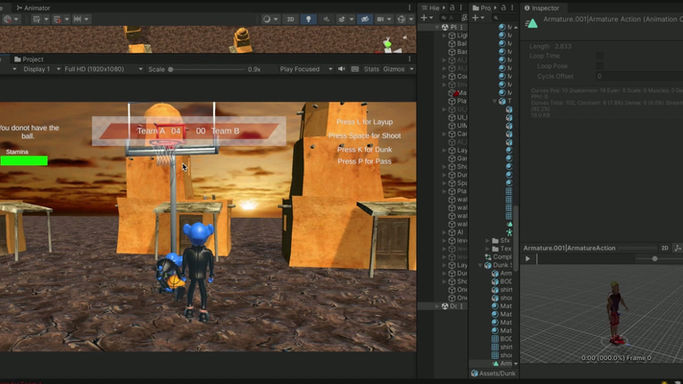This screenshot has width=683, height=384.
Task: Open Play Focused dropdown
Action: (x=306, y=69)
